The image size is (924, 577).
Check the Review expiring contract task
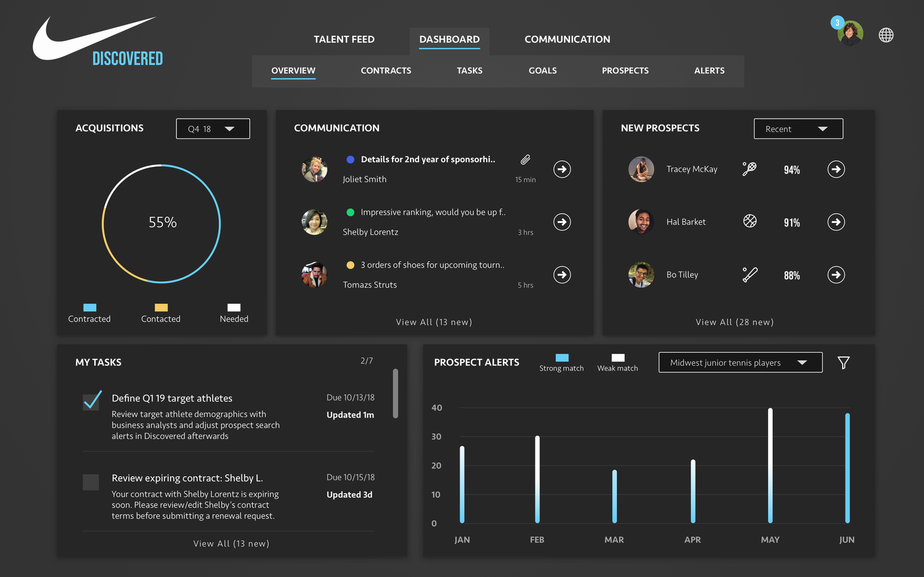(91, 482)
